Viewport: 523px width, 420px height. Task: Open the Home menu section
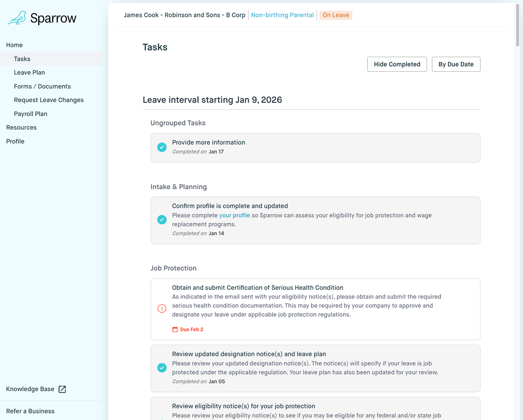click(14, 45)
